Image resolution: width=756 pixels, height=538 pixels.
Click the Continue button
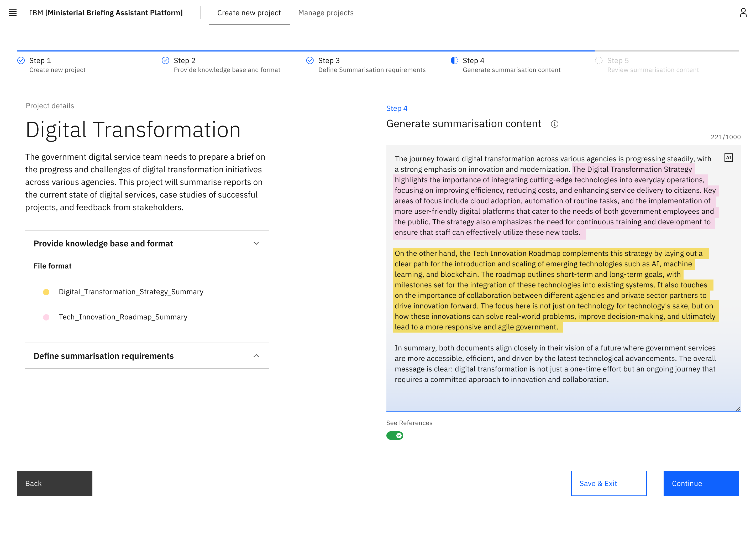click(701, 483)
